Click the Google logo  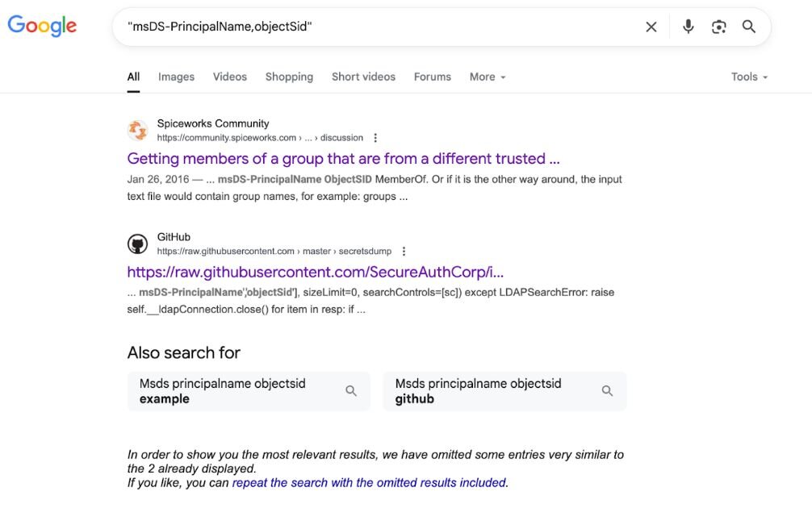(42, 26)
